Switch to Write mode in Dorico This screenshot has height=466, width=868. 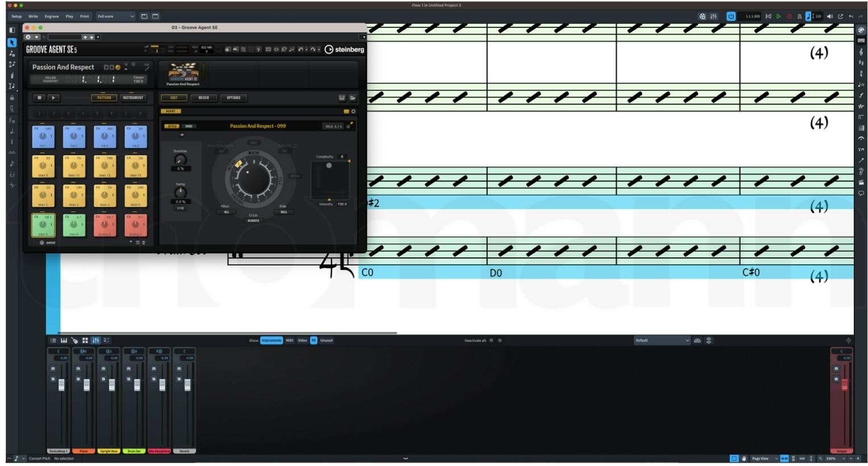pyautogui.click(x=33, y=16)
